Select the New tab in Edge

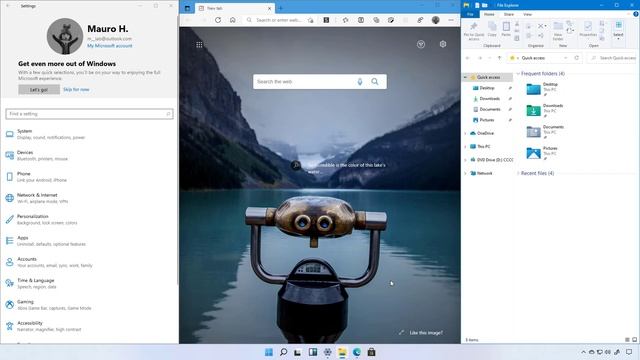coord(235,8)
